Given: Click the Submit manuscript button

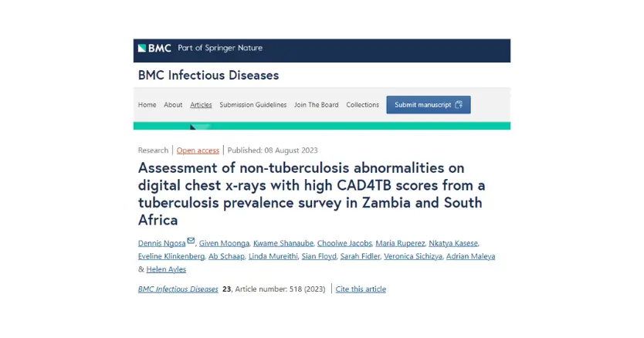Looking at the screenshot, I should point(429,105).
